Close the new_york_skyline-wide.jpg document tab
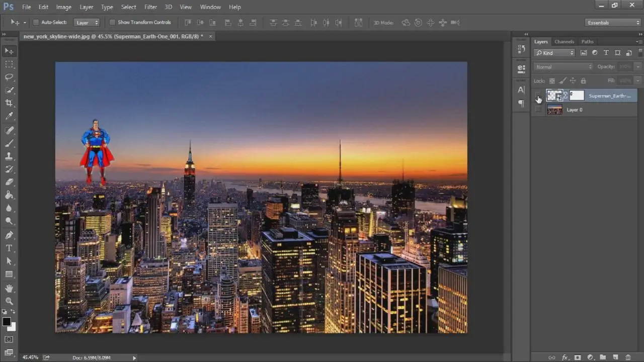 click(x=210, y=36)
